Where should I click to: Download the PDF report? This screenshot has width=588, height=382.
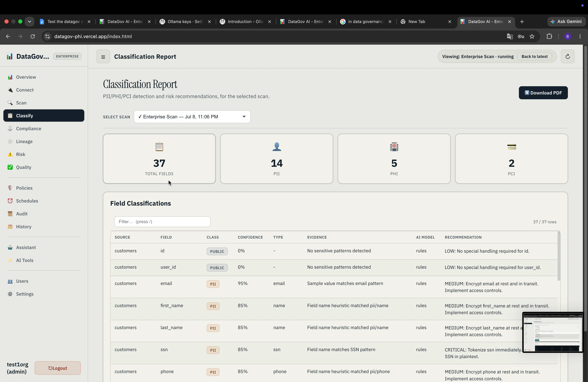click(543, 93)
